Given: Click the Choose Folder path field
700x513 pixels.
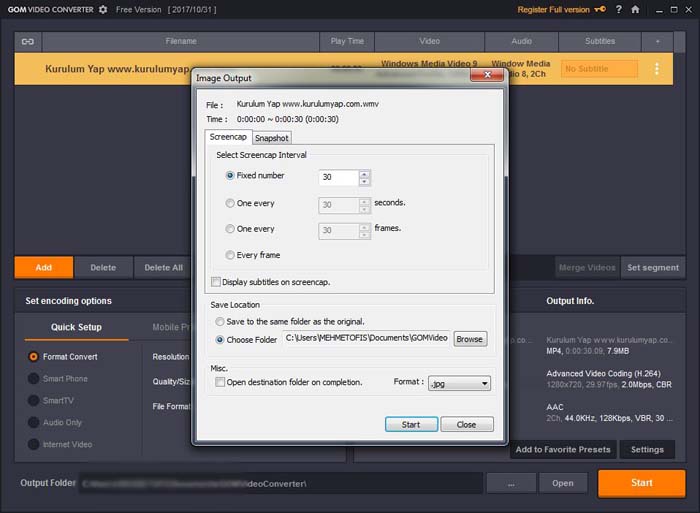Looking at the screenshot, I should [366, 338].
